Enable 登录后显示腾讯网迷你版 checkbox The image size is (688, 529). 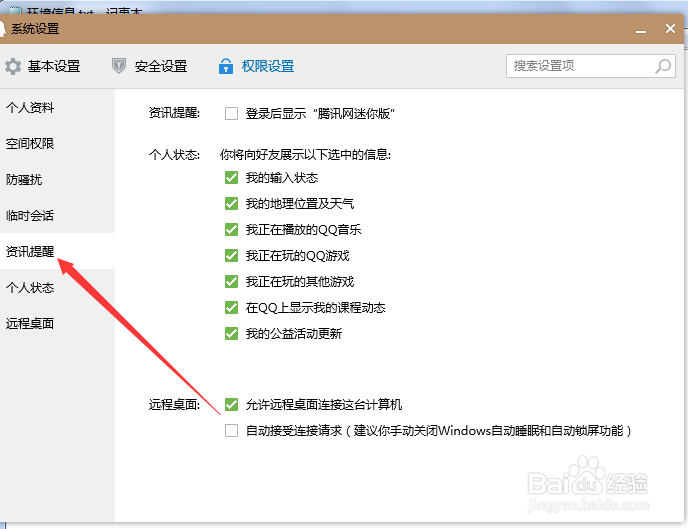(x=231, y=114)
